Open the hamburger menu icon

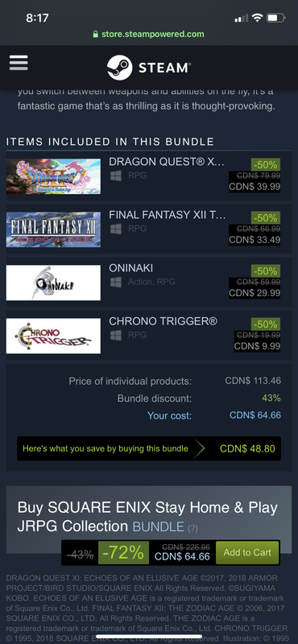click(x=19, y=63)
